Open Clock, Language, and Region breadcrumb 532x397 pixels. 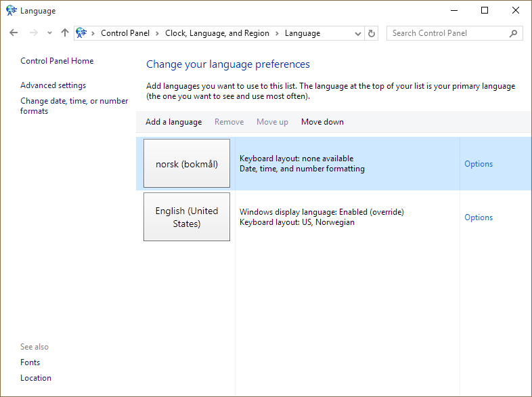click(217, 33)
